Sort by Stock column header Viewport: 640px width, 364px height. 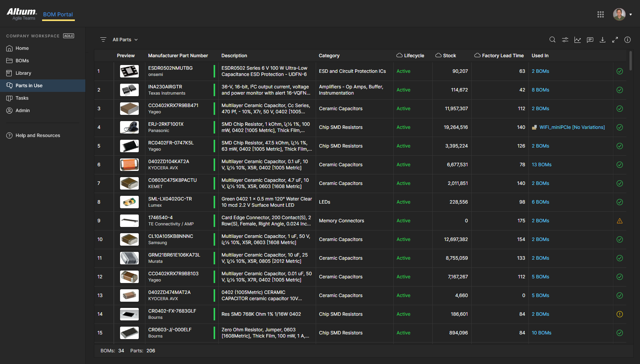pyautogui.click(x=449, y=56)
